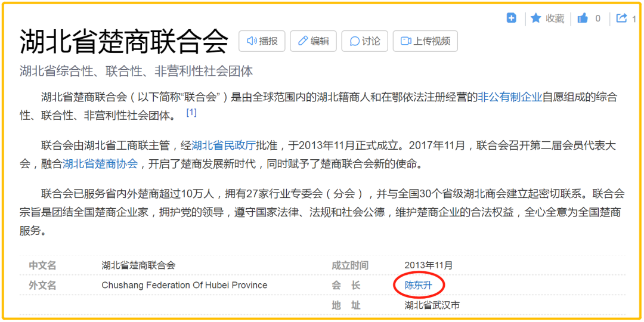Open the 陈东升 president link

418,286
